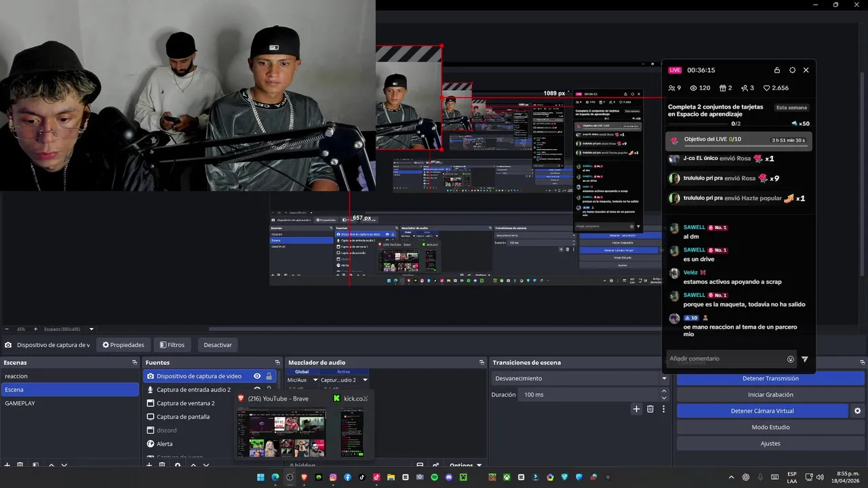This screenshot has height=488, width=868.
Task: Click the emoji icon in comment box
Action: coord(791,359)
